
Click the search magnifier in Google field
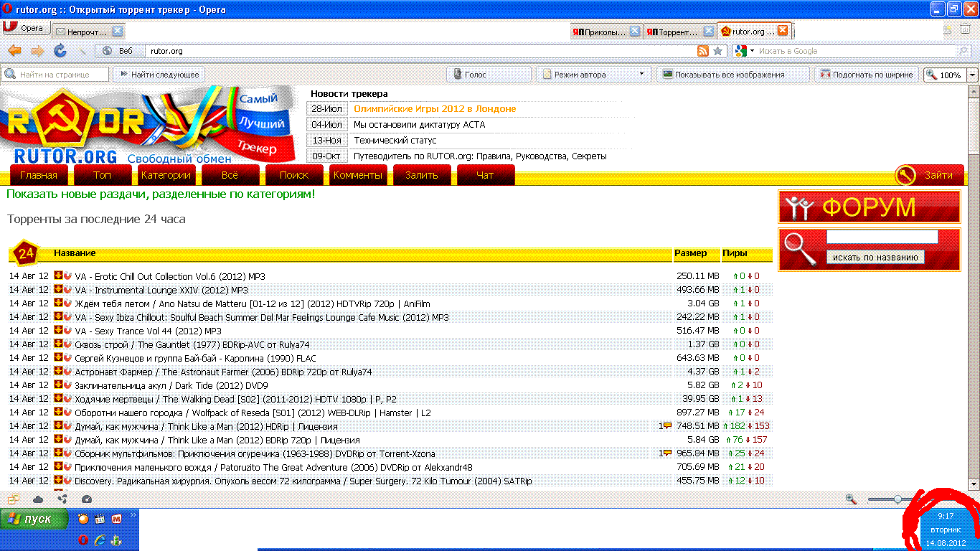pyautogui.click(x=964, y=51)
